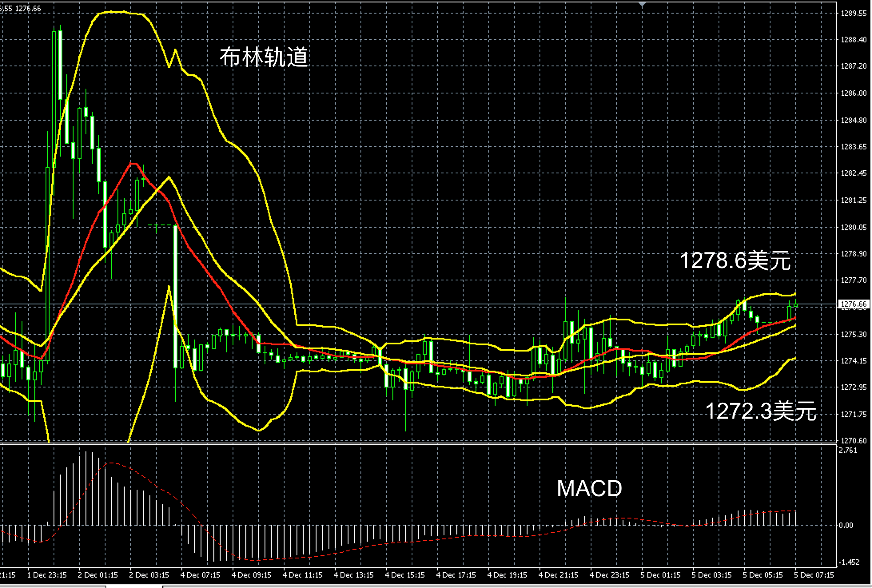Click the 5 Dec 05:15 time axis label

point(763,575)
